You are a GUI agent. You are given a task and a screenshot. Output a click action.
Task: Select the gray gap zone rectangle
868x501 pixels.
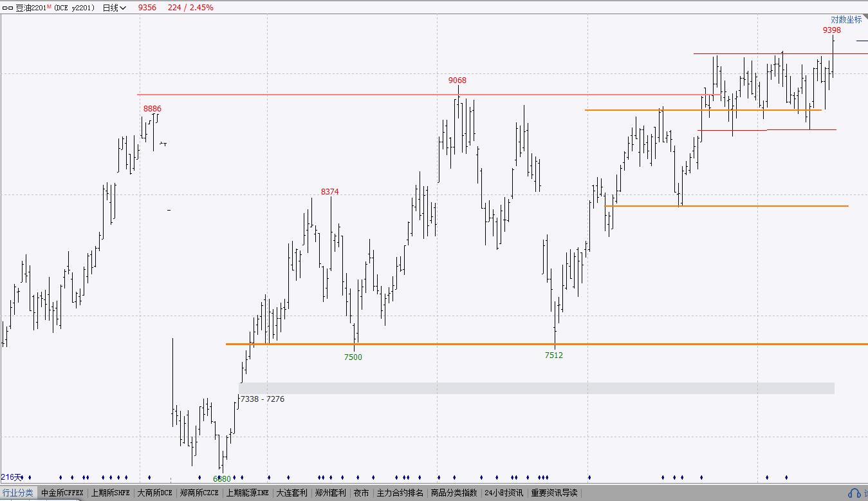[x=537, y=388]
